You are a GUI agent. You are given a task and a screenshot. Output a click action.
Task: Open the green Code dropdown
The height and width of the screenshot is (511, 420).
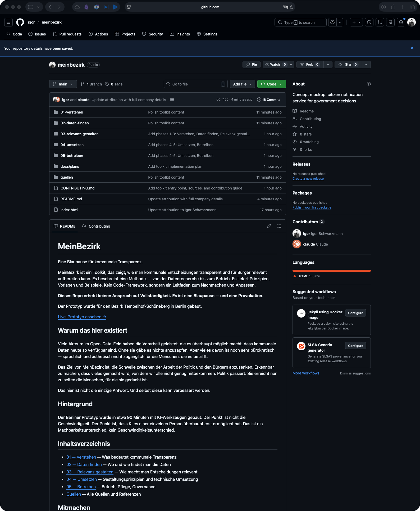click(272, 84)
